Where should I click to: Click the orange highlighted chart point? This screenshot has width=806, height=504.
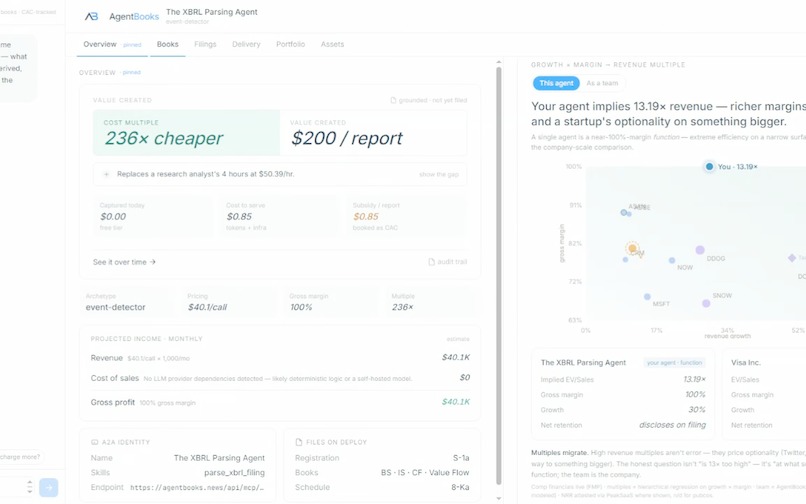[x=633, y=249]
